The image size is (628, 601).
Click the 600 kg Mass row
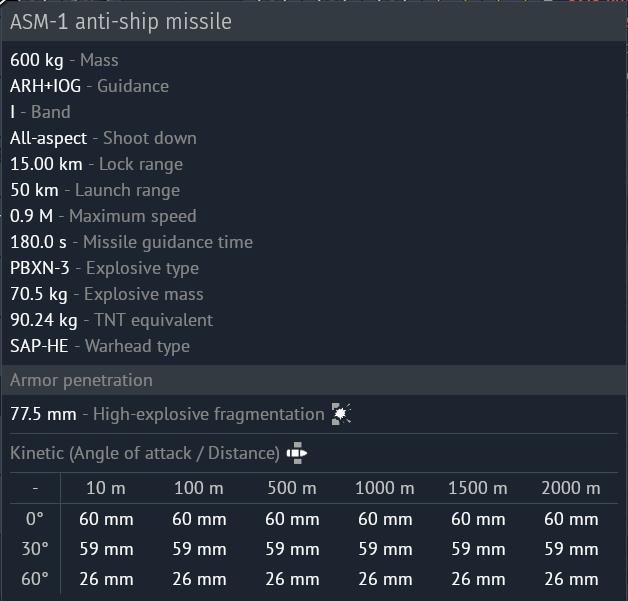[x=64, y=60]
